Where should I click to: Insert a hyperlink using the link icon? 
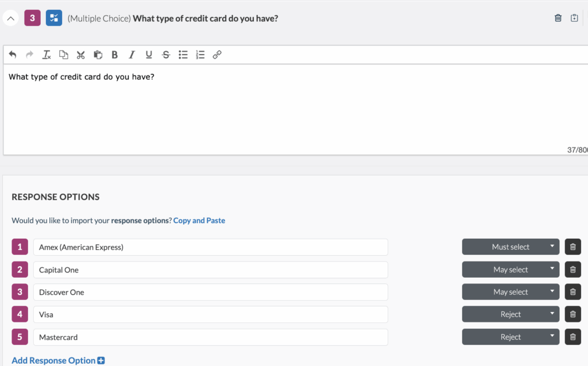(x=218, y=54)
